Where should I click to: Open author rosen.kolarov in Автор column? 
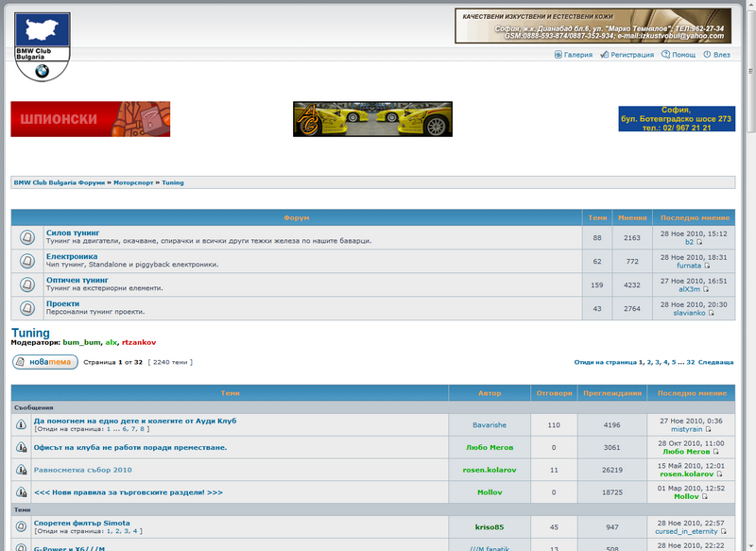490,470
